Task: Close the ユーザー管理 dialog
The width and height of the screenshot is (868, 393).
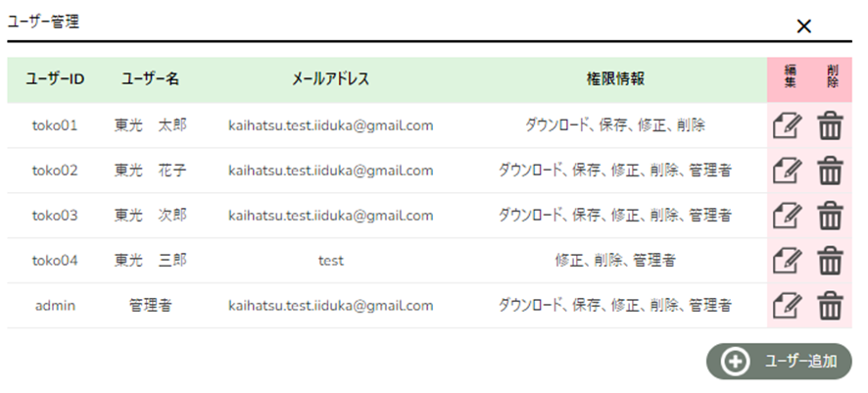Action: point(804,26)
